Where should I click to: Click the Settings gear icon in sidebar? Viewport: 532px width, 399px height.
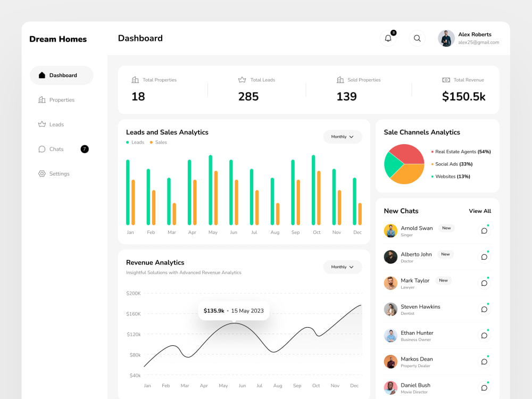click(x=41, y=173)
